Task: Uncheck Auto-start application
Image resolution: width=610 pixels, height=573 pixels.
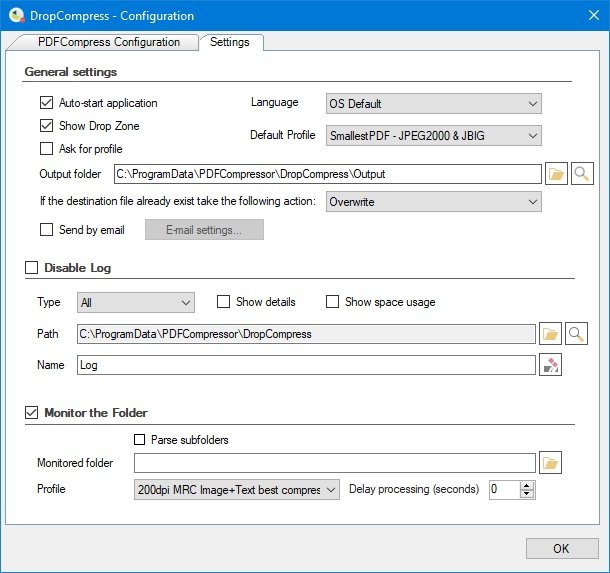Action: click(46, 103)
